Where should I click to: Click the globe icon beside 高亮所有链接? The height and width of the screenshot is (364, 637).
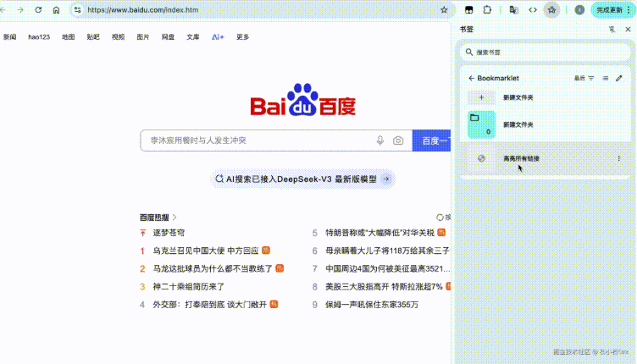pos(481,158)
